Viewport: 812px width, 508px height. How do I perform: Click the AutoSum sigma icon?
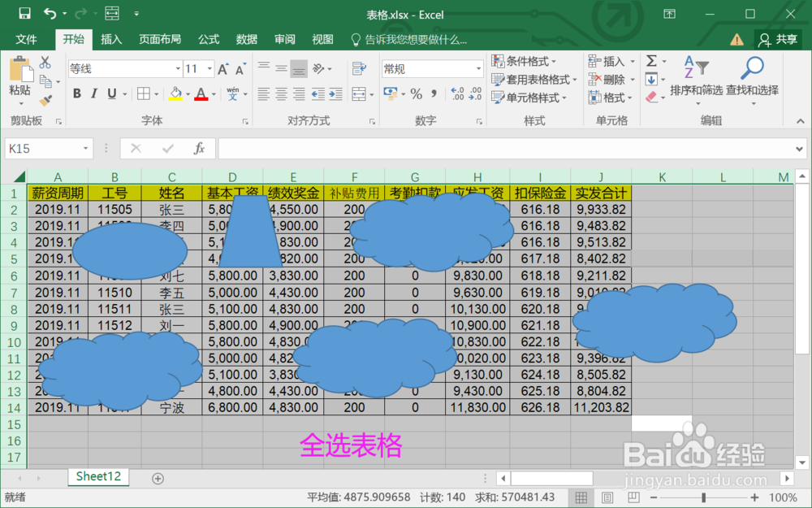click(651, 61)
